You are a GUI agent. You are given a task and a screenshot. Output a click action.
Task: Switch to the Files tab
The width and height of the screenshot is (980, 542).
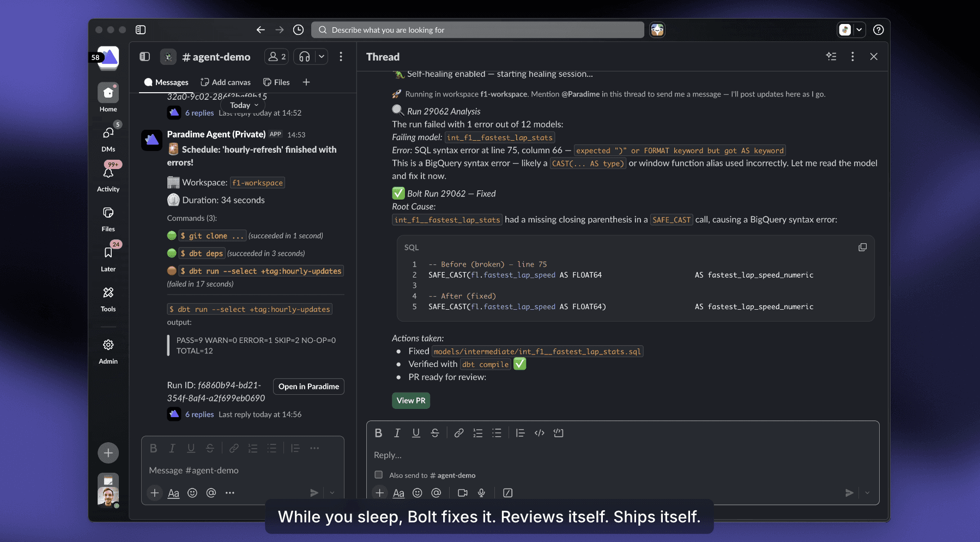point(277,82)
